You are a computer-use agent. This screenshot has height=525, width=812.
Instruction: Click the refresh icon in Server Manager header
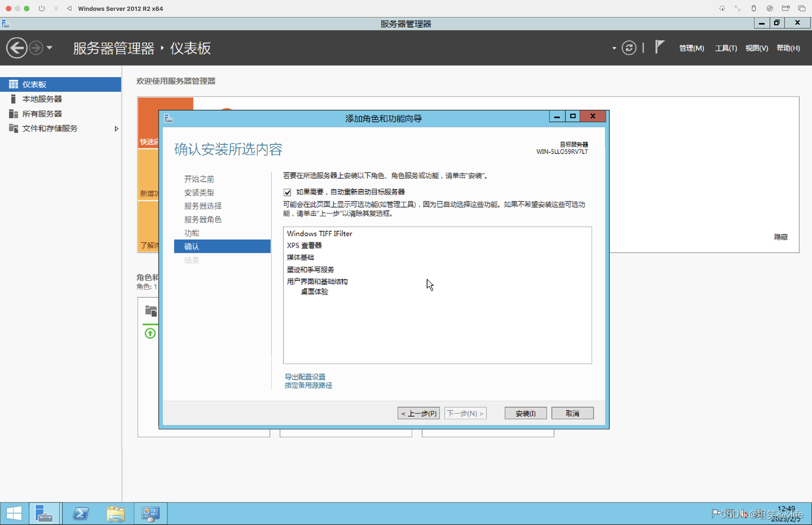coord(629,48)
